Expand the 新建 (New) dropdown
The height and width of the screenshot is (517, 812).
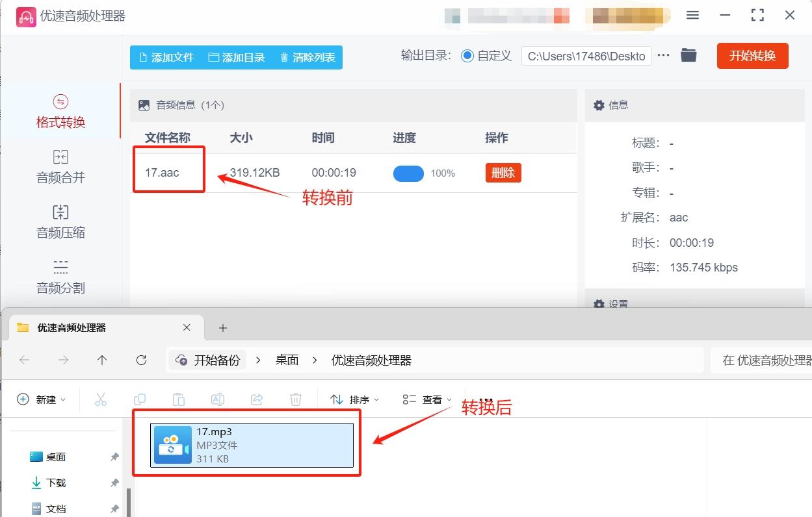[40, 399]
